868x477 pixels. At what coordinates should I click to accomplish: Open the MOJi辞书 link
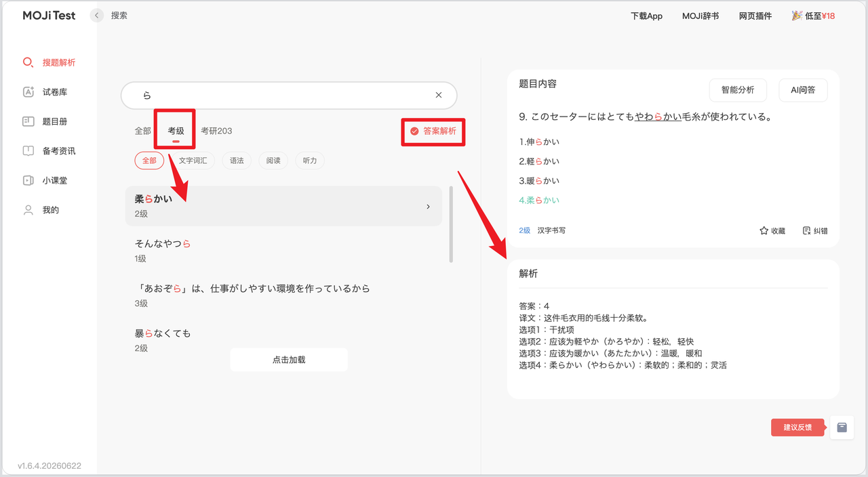click(701, 16)
